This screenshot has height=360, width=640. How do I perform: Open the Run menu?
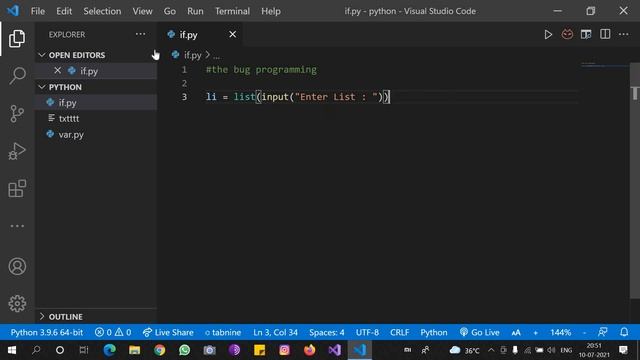(x=195, y=11)
